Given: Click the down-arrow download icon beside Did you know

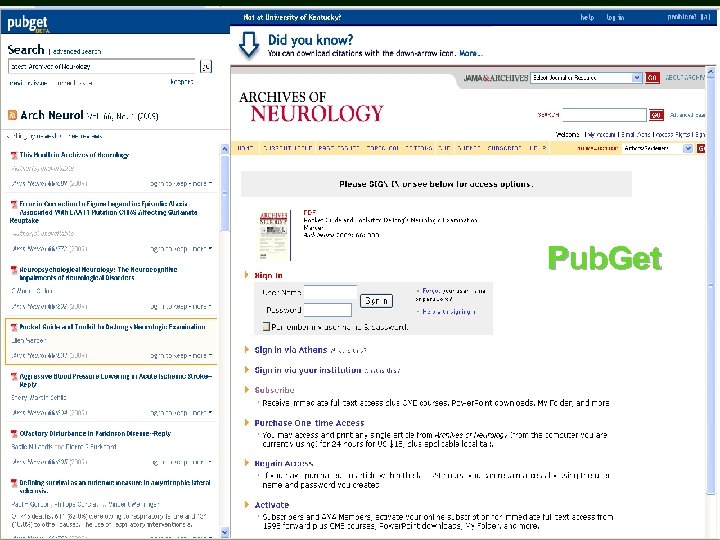Looking at the screenshot, I should point(249,45).
